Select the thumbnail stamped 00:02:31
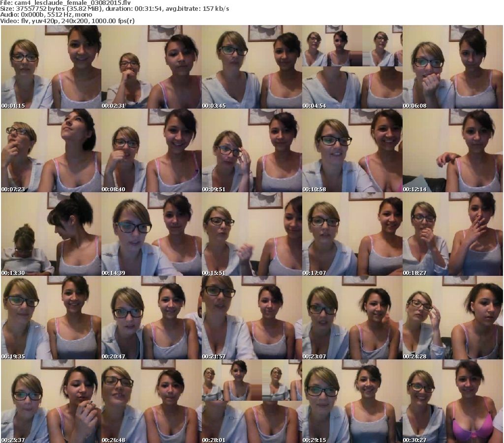504x443 pixels. tap(152, 67)
